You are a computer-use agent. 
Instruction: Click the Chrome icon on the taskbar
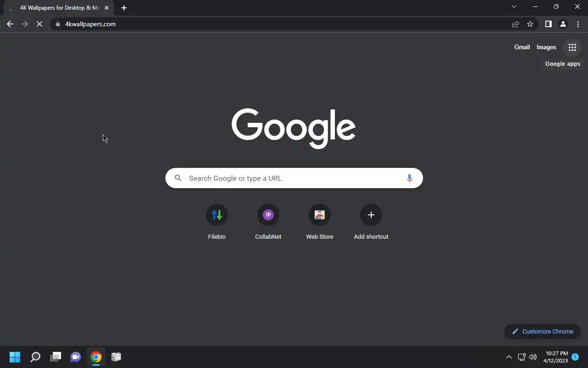[x=96, y=357]
